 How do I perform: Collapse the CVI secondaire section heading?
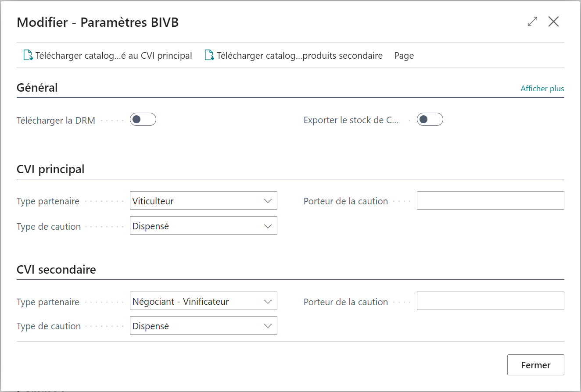point(56,269)
